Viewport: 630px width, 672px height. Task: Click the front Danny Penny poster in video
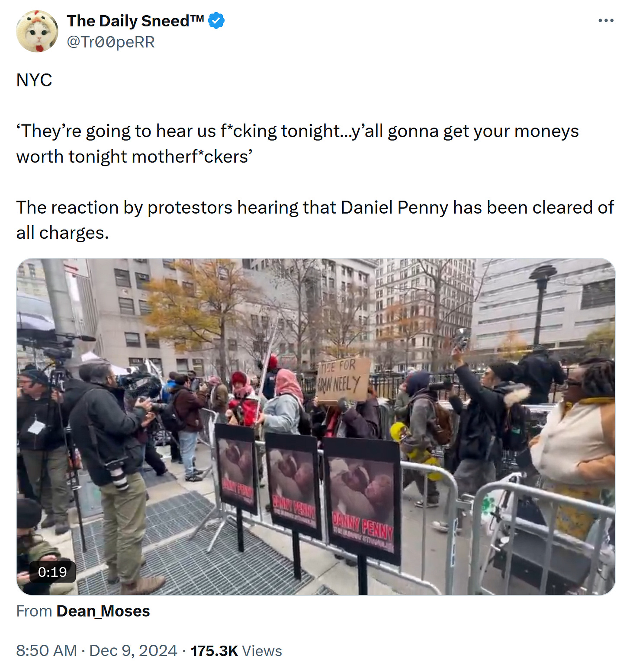tap(362, 502)
